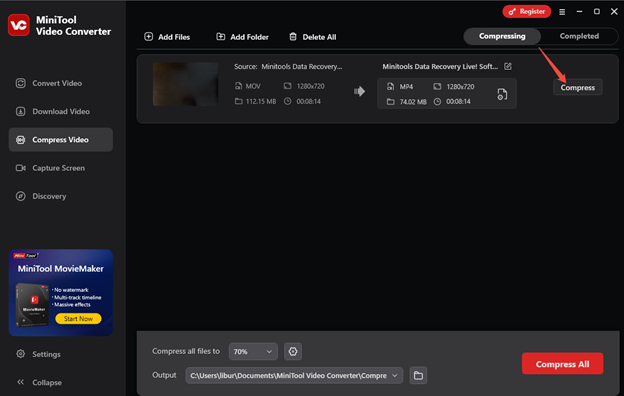624x396 pixels.
Task: Click the Add Folder button
Action: pyautogui.click(x=242, y=37)
